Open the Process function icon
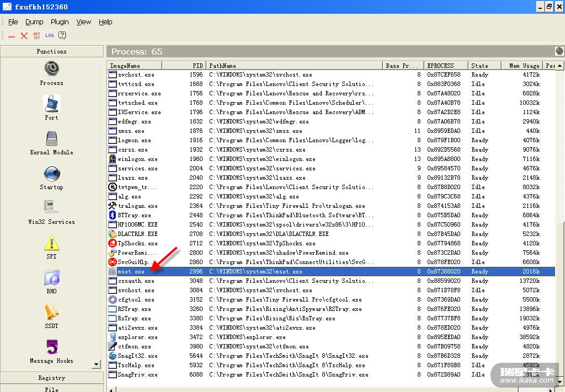 [51, 69]
